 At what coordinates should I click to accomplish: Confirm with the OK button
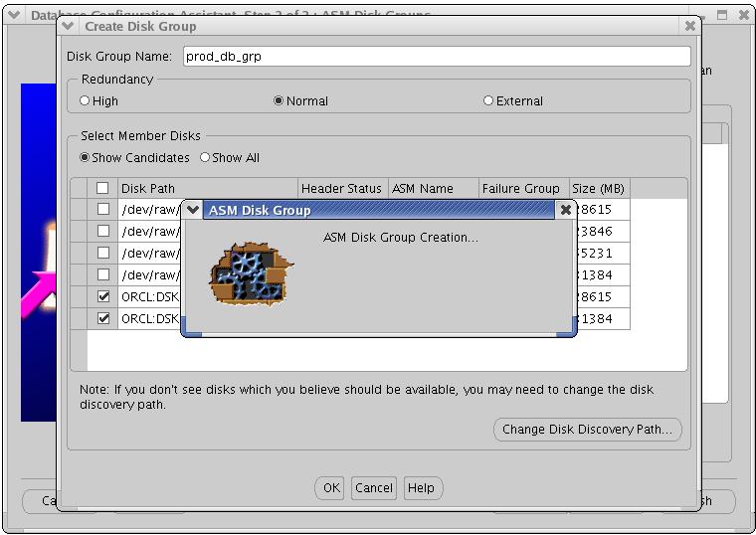331,487
